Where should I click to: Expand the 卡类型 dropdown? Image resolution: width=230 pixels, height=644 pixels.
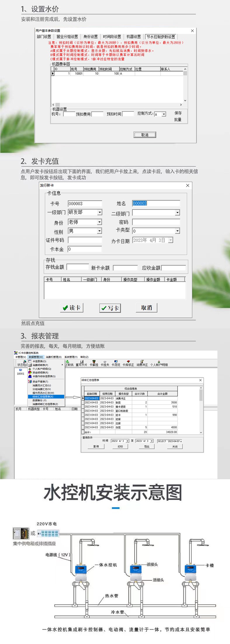(177, 231)
